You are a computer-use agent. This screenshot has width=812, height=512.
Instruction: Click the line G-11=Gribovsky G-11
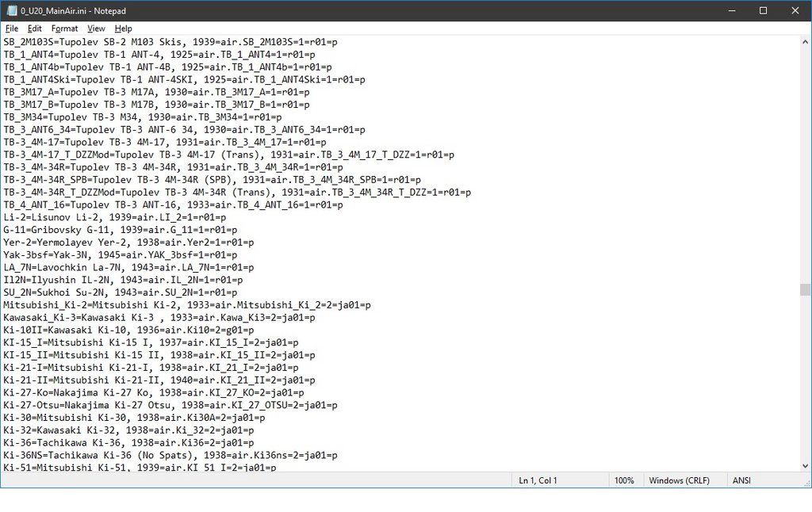(x=121, y=230)
